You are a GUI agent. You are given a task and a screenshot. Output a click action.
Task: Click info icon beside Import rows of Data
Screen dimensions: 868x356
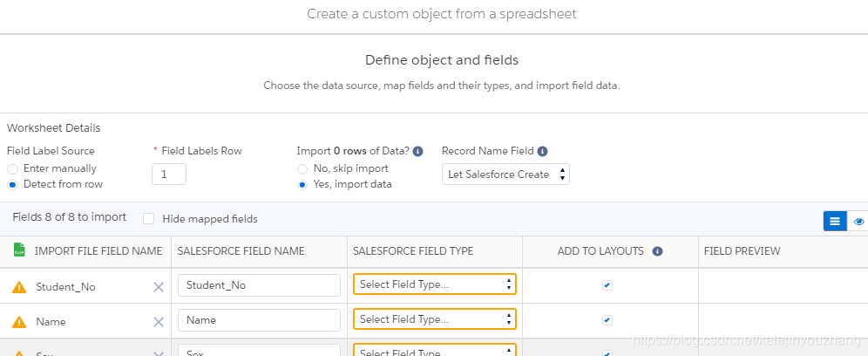pyautogui.click(x=417, y=151)
